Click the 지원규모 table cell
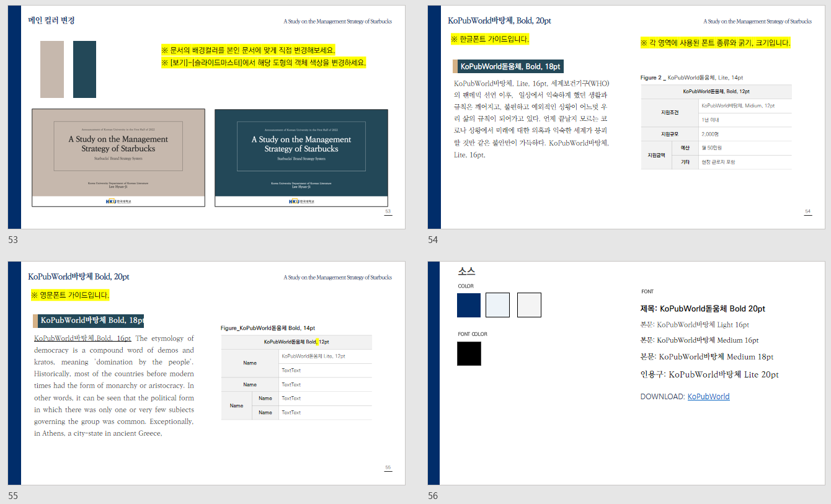The width and height of the screenshot is (831, 504). tap(670, 134)
